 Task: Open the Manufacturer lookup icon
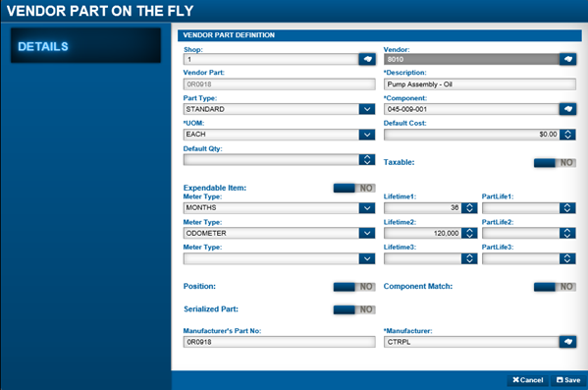coord(567,342)
